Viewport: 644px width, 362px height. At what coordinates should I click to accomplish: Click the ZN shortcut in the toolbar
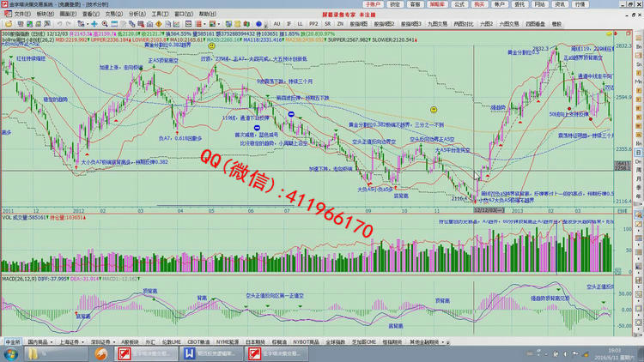[x=340, y=24]
